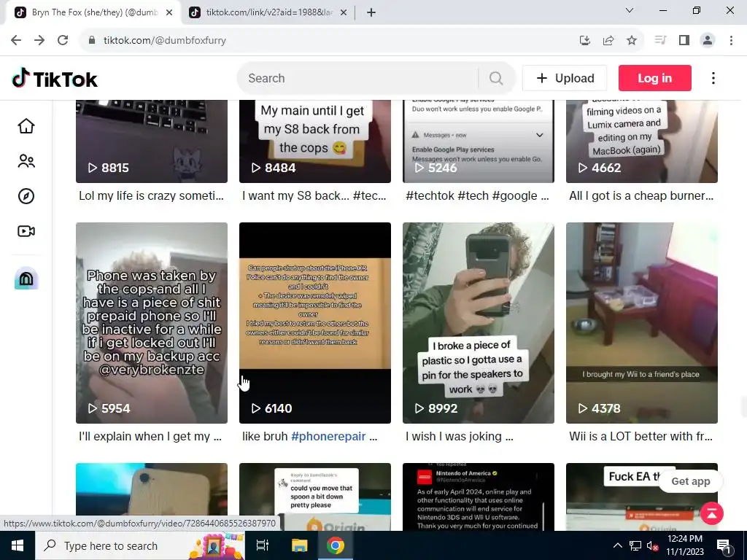Open File Explorer from the taskbar
Image resolution: width=747 pixels, height=560 pixels.
tap(300, 545)
